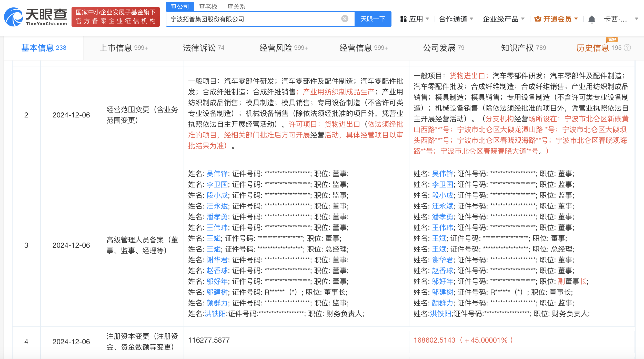
Task: Select the 2024-12-06 date in row 4
Action: (71, 342)
